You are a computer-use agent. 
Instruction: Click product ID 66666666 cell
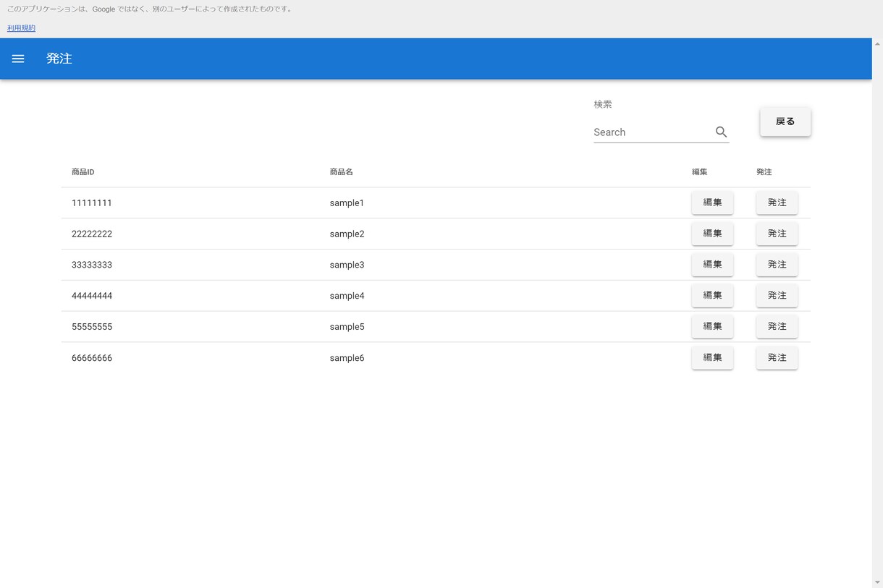[92, 358]
